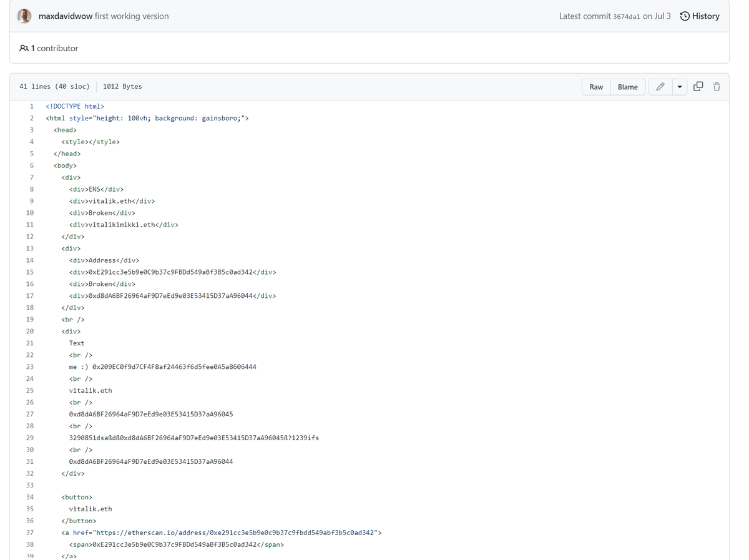Select line number 15
The height and width of the screenshot is (560, 749).
coord(29,272)
